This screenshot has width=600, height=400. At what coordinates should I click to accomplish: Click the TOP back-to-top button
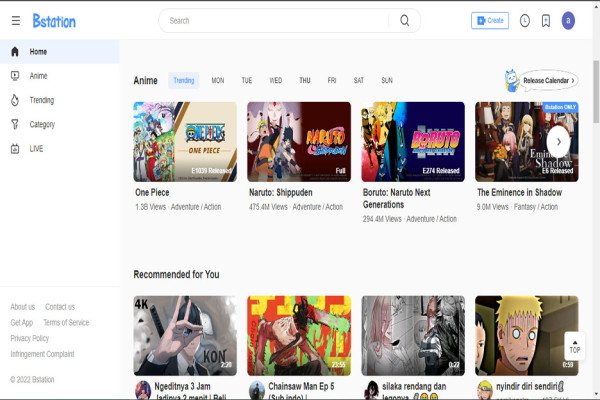click(x=575, y=346)
